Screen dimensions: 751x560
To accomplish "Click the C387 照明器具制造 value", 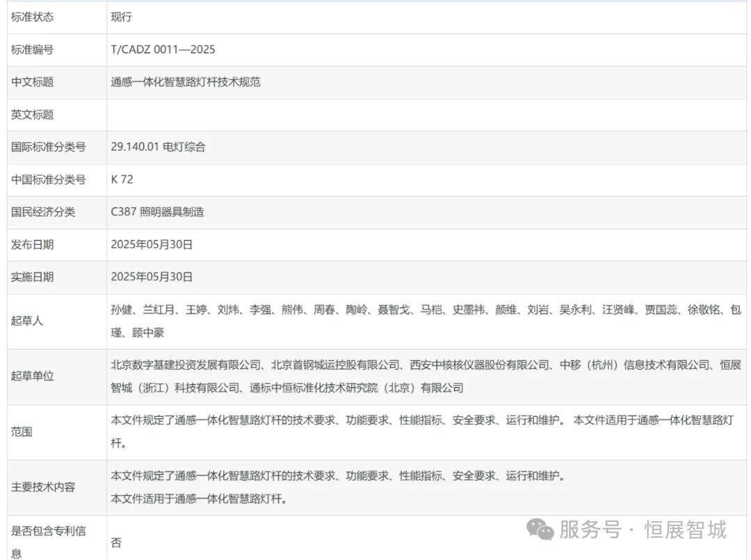I will pos(157,212).
